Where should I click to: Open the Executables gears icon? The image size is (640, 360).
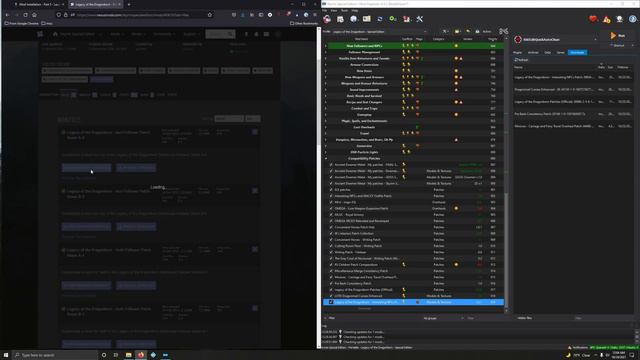click(x=393, y=19)
